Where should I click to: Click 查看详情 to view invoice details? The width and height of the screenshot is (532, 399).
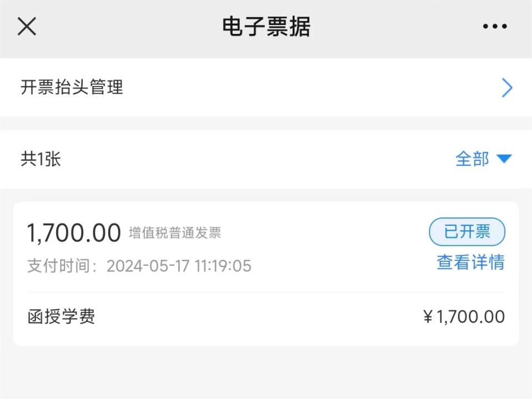[x=469, y=263]
